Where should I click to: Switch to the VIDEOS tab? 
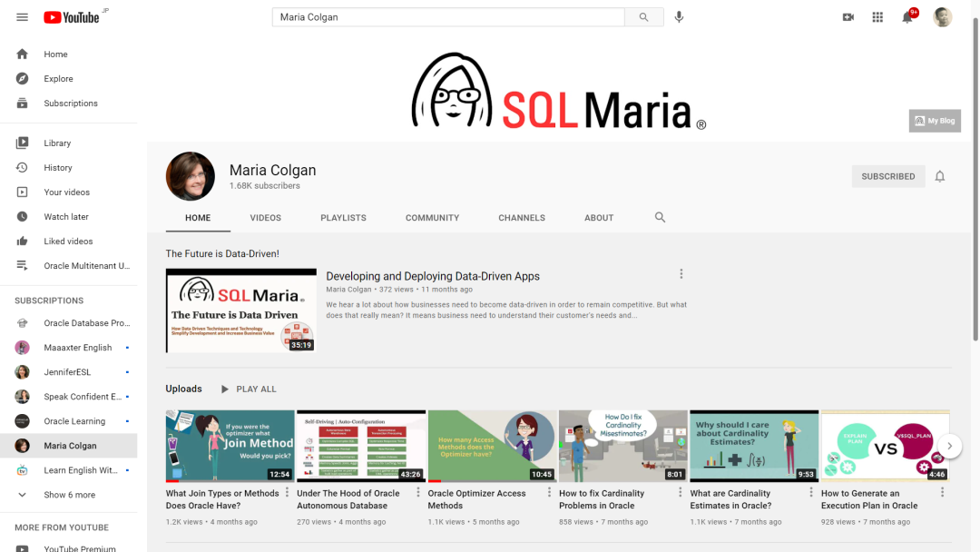pyautogui.click(x=266, y=218)
